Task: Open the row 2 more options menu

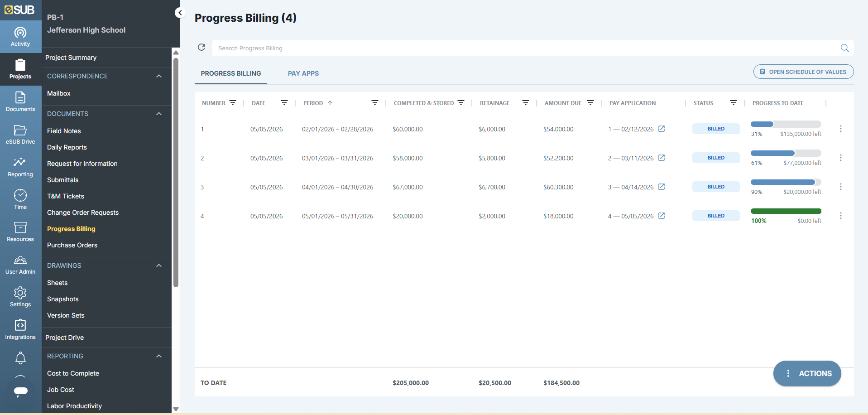Action: point(841,158)
